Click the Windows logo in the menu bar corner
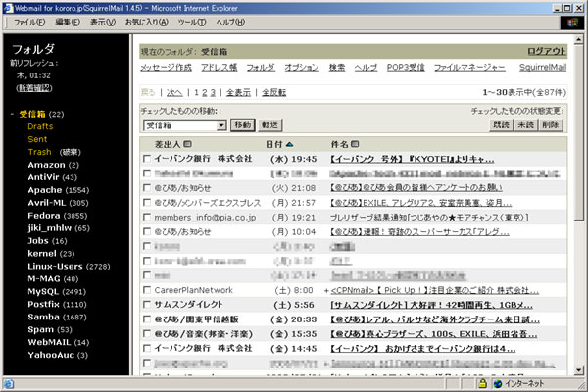 coord(569,21)
